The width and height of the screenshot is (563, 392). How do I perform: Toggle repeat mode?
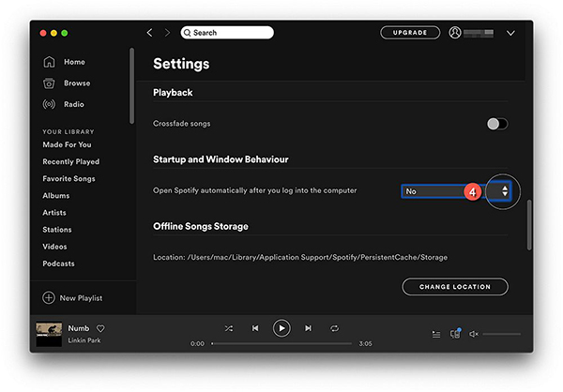[334, 328]
